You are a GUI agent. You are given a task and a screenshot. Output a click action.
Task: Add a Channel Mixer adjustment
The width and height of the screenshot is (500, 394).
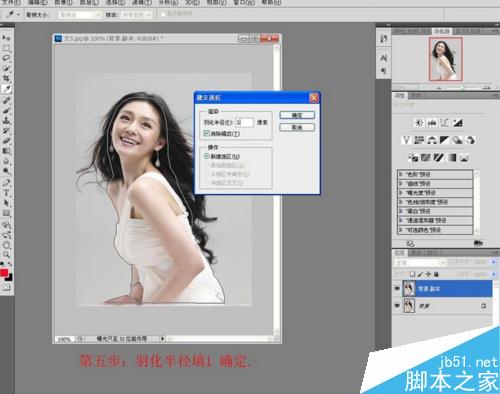tap(470, 140)
